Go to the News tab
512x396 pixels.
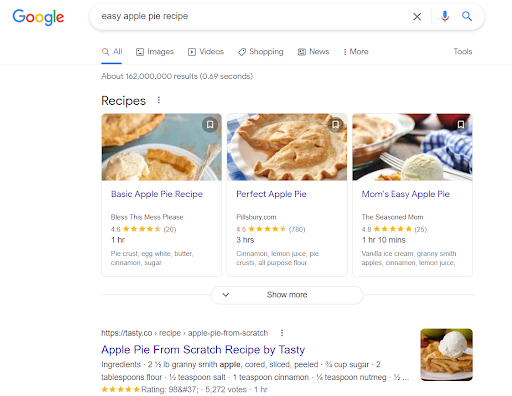pos(313,52)
